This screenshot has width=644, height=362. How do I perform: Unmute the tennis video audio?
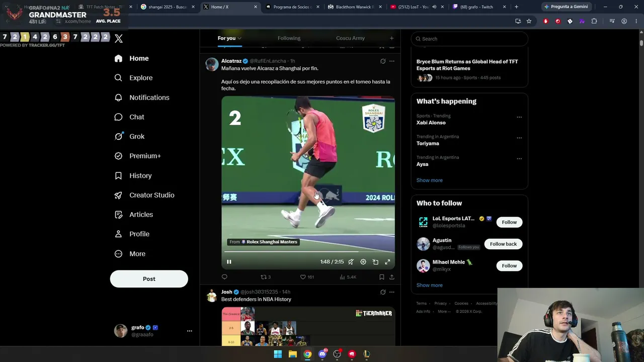coord(351,262)
